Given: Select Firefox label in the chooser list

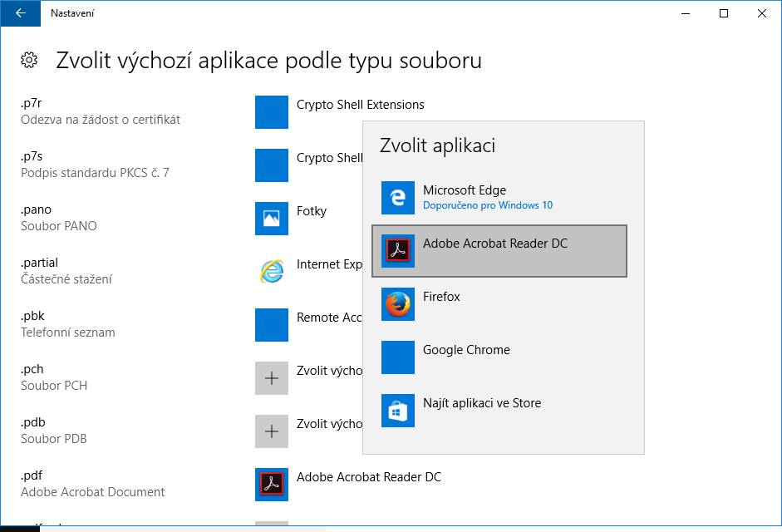Looking at the screenshot, I should point(441,297).
